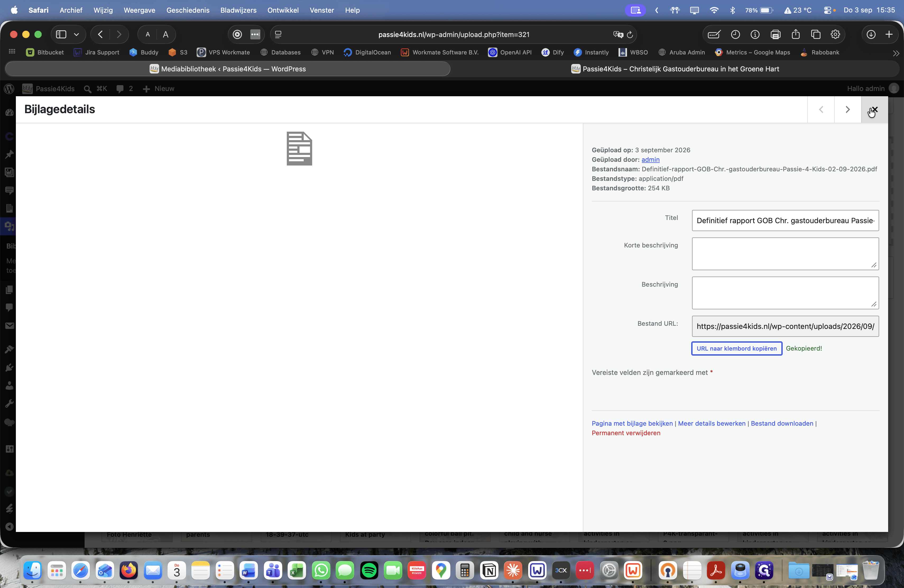Open the Jira Support bookmark
Screen dimensions: 904x588
pyautogui.click(x=96, y=52)
